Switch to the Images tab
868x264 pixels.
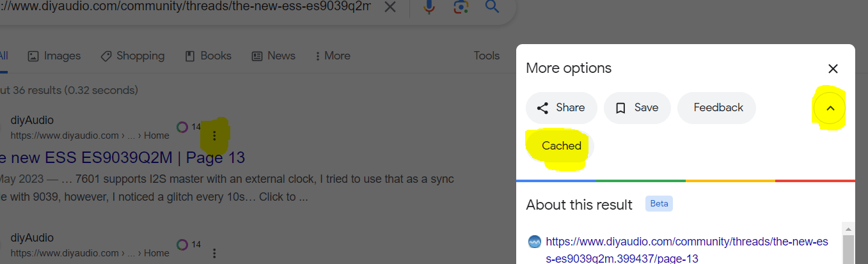tap(54, 56)
